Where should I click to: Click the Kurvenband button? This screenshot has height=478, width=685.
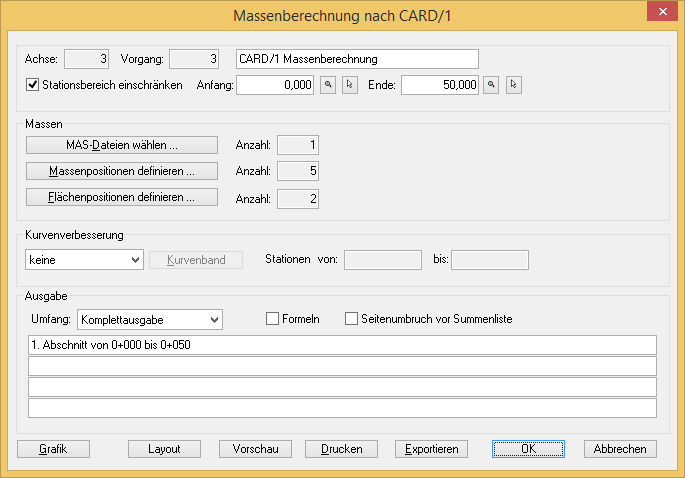point(196,260)
